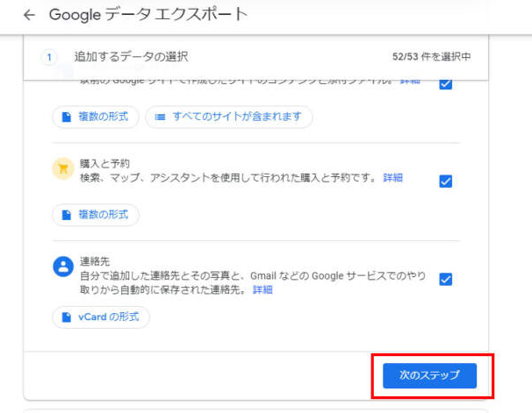Click the contacts person icon beside 連絡先

pyautogui.click(x=62, y=267)
